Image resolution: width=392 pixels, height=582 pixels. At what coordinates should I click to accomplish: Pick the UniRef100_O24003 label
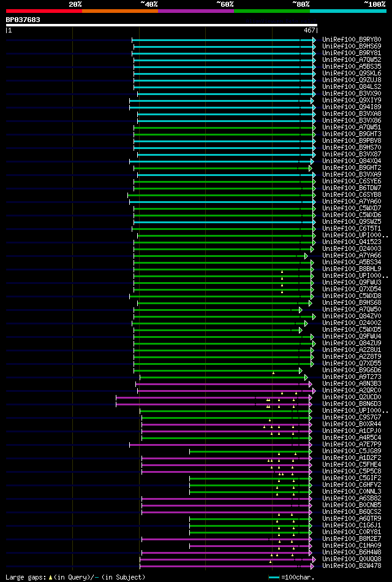click(x=352, y=249)
